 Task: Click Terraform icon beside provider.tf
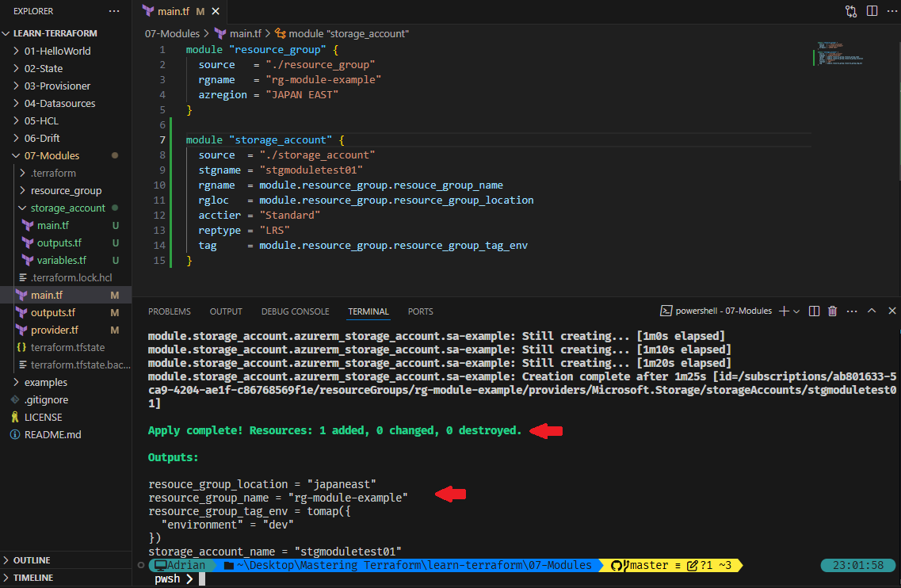point(21,330)
